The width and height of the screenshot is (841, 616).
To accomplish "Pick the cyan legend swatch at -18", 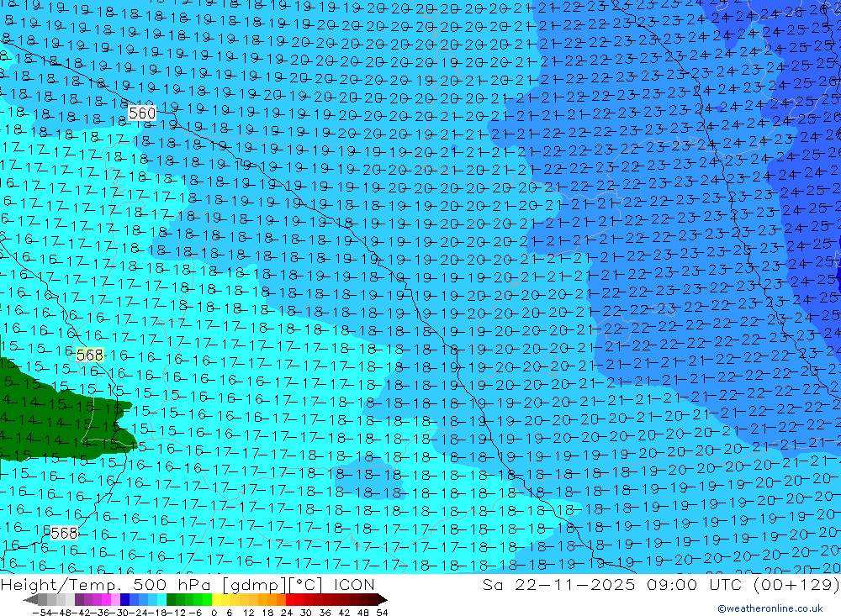I will (x=161, y=599).
